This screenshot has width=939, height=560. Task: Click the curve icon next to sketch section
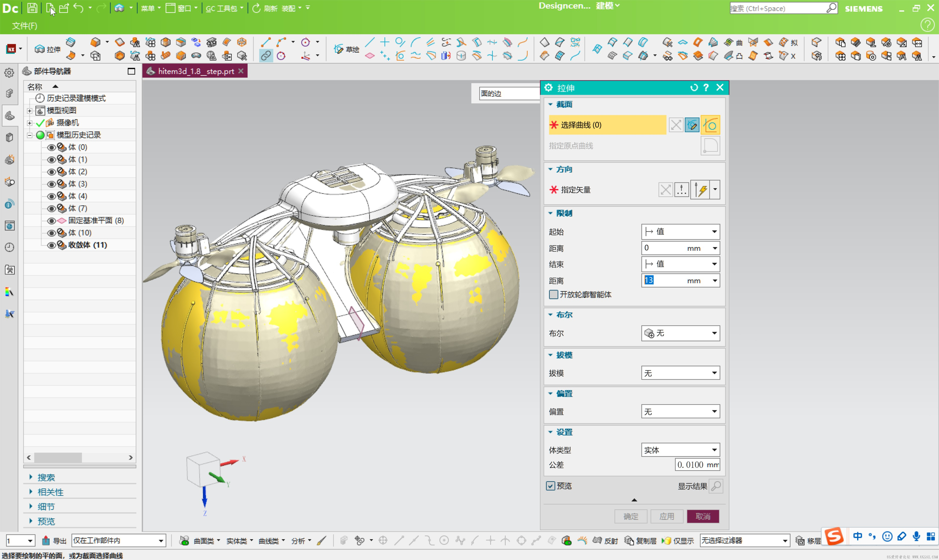710,125
